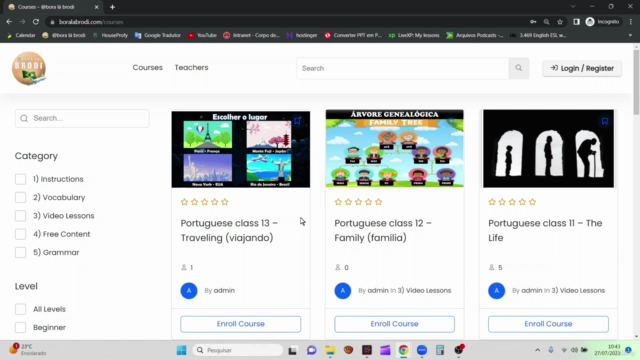Open the taskbar Calculator app
This screenshot has width=640, height=360.
(x=440, y=350)
